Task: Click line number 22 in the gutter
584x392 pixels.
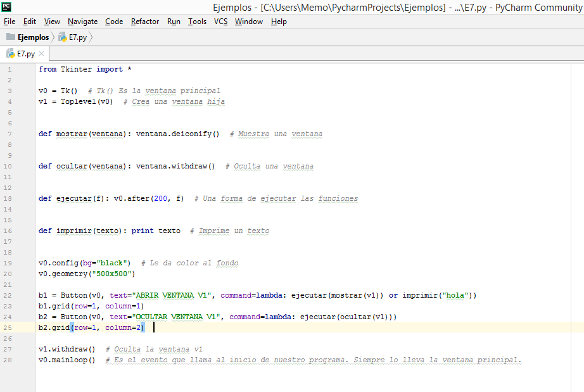Action: tap(8, 294)
